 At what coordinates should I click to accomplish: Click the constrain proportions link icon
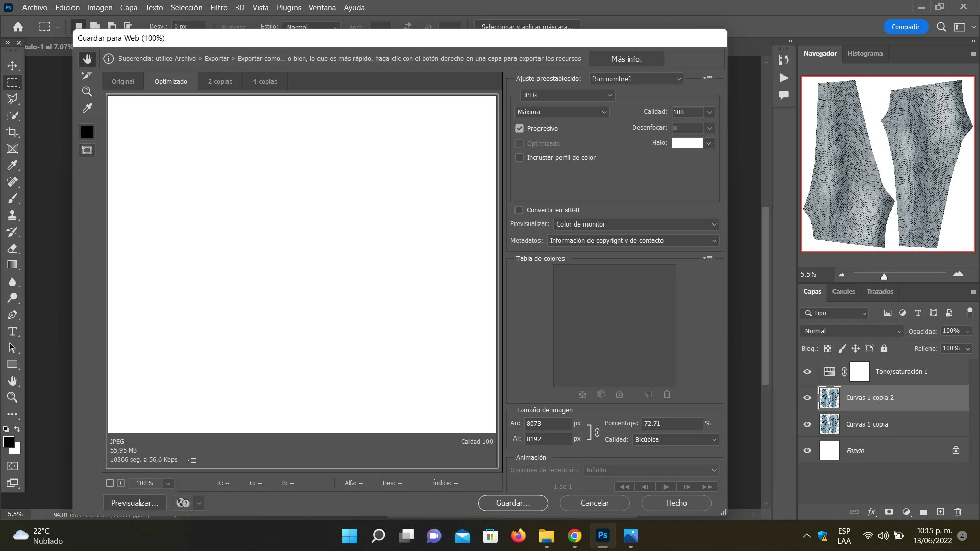pos(597,432)
